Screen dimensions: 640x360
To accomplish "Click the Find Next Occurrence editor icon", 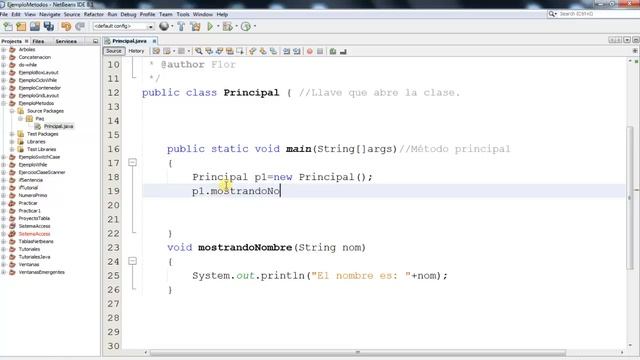I will click(x=220, y=51).
